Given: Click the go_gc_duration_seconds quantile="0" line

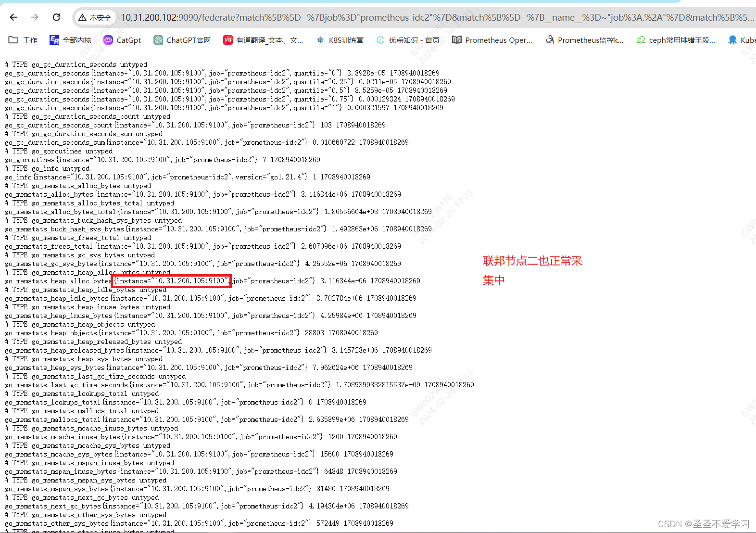Looking at the screenshot, I should (222, 73).
